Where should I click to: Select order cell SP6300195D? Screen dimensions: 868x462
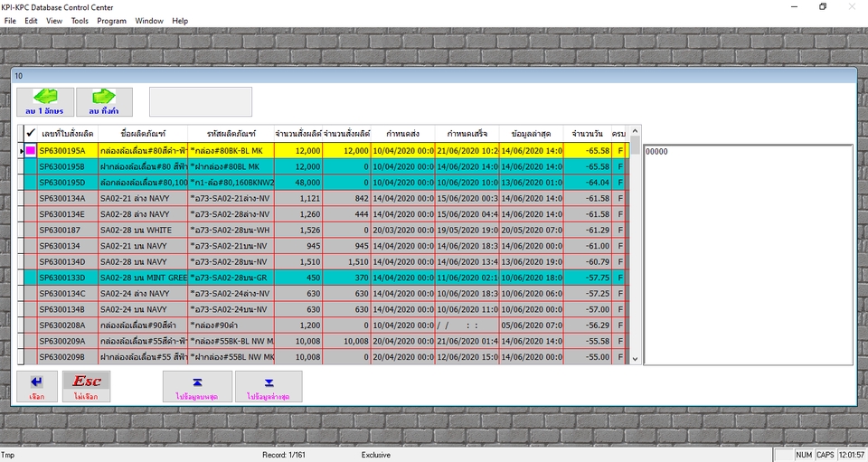[x=68, y=182]
